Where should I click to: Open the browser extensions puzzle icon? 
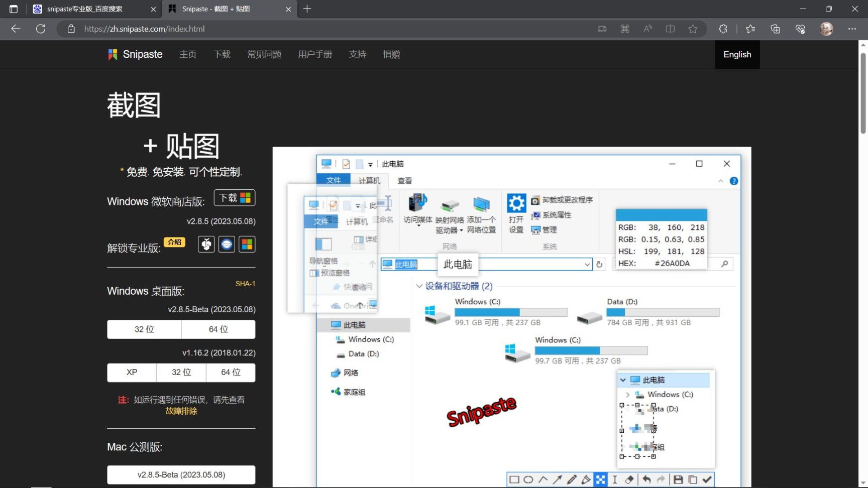[723, 29]
